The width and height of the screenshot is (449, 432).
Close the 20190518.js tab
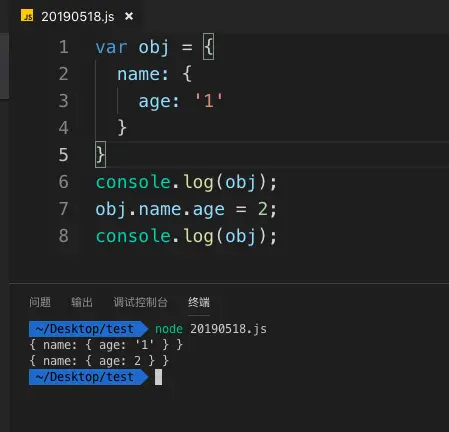(129, 16)
